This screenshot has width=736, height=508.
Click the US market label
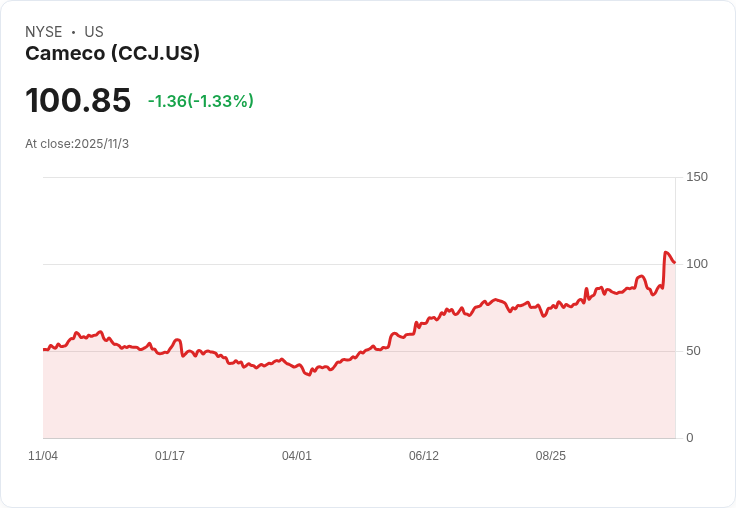pyautogui.click(x=94, y=32)
